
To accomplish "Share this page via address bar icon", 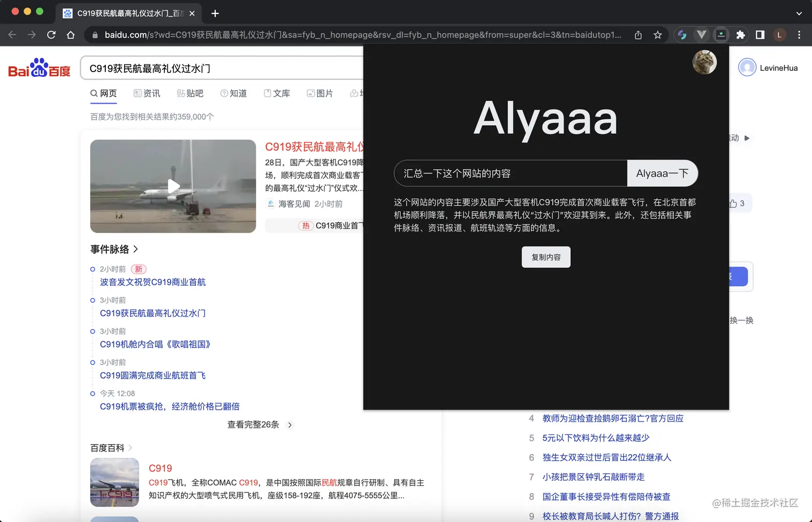I will click(x=638, y=35).
